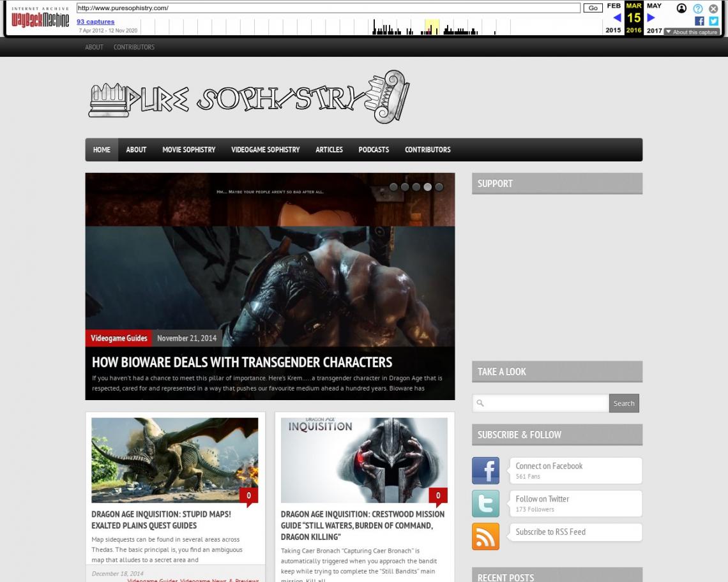Image resolution: width=728 pixels, height=582 pixels.
Task: Click the Wayback URL address field
Action: pyautogui.click(x=328, y=8)
